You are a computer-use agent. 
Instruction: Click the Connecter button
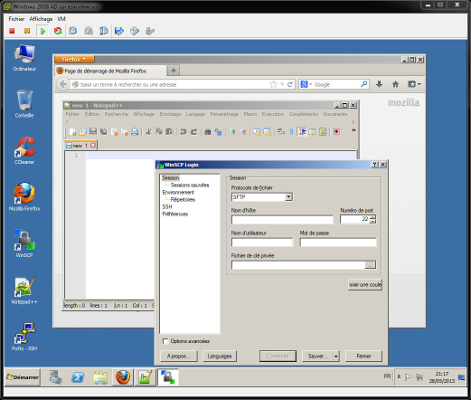click(x=278, y=356)
